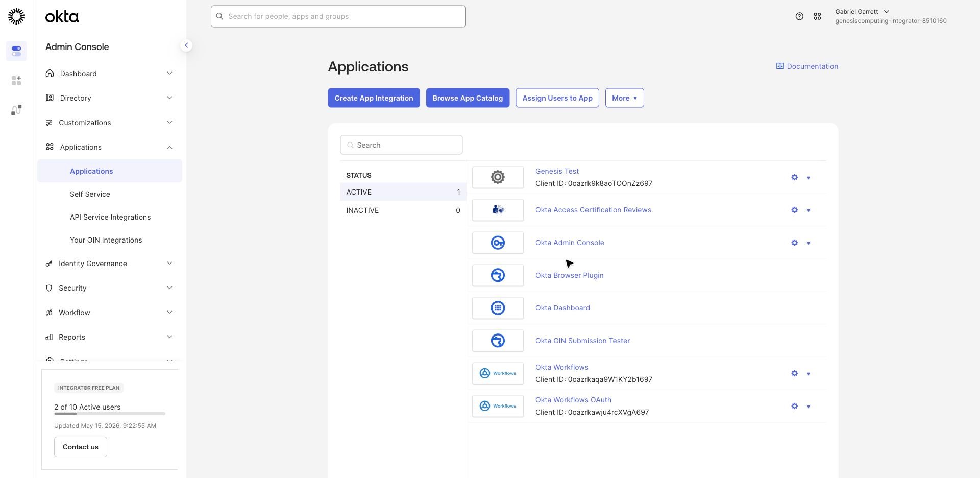
Task: Click the Okta Access Certification Reviews logo
Action: (498, 210)
